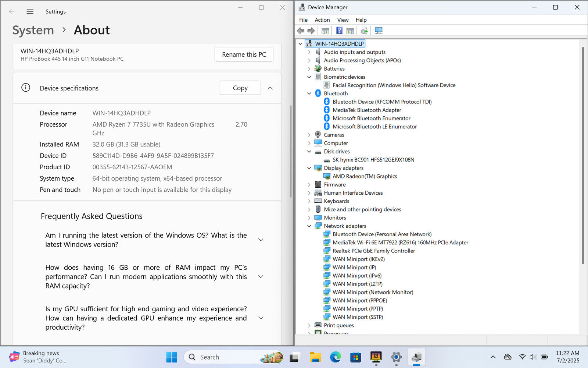Copy the device specifications

[x=240, y=88]
